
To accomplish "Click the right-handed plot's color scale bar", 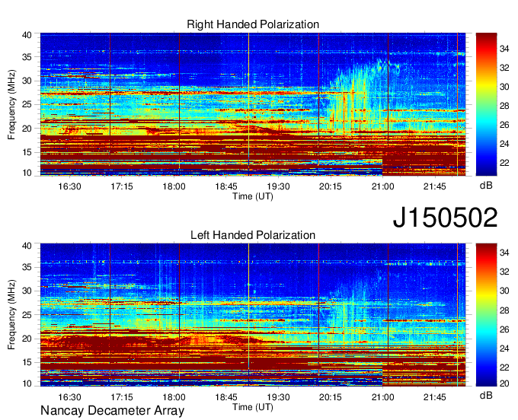I will 486,104.
